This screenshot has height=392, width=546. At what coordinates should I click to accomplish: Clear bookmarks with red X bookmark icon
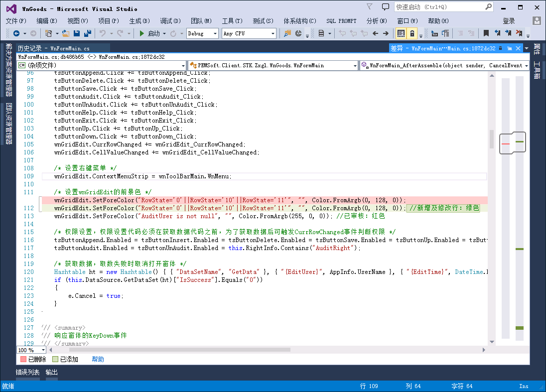(519, 33)
